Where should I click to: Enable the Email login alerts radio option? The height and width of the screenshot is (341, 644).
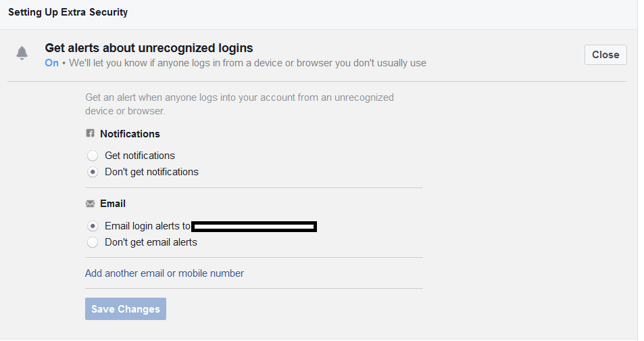click(93, 226)
